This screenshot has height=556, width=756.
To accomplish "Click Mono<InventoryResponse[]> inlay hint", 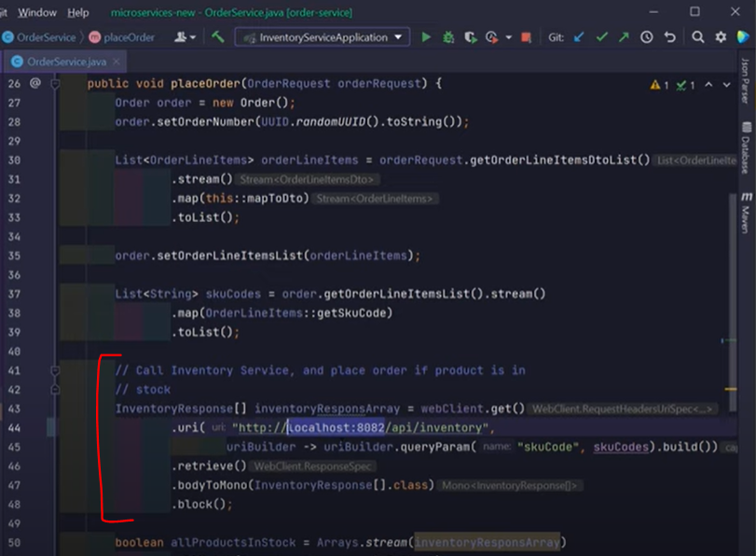I will coord(509,485).
